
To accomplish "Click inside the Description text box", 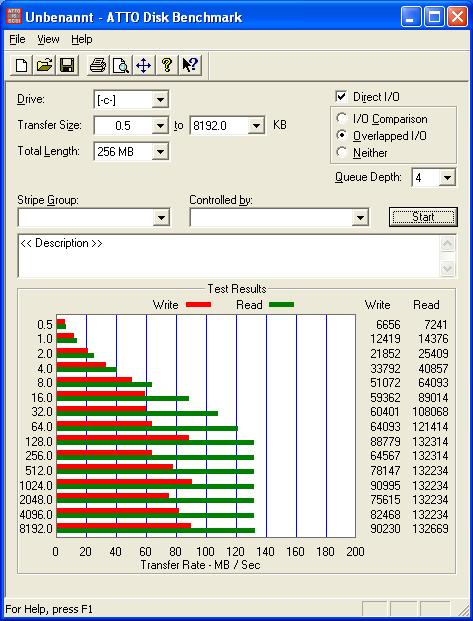I will coord(229,256).
